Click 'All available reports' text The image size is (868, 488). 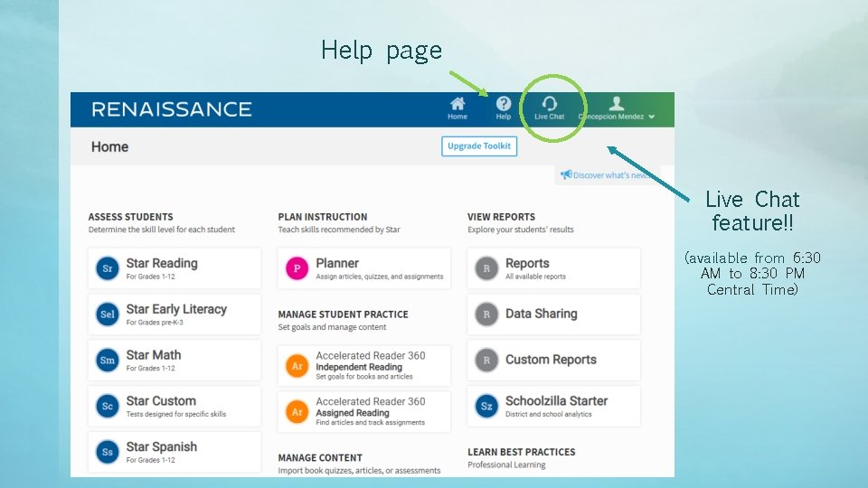[x=535, y=277]
